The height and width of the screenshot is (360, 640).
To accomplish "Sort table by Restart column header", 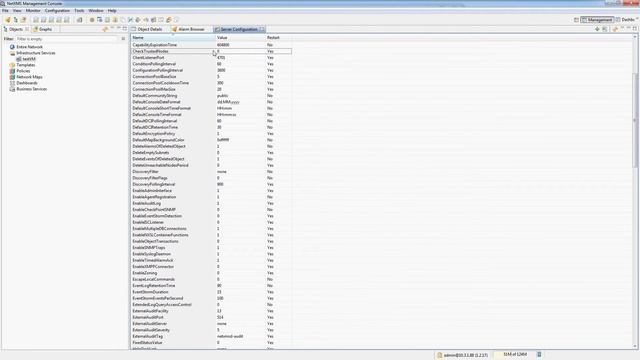I will click(278, 38).
